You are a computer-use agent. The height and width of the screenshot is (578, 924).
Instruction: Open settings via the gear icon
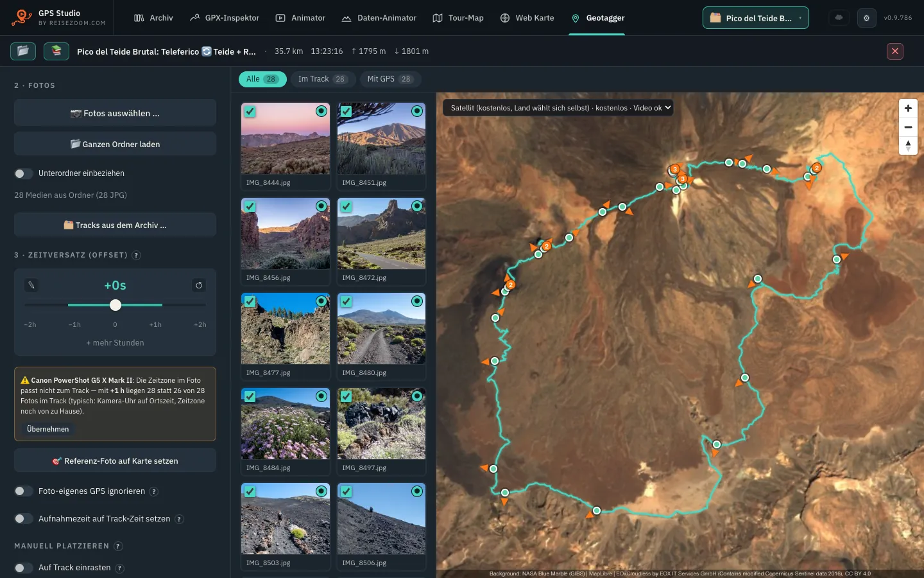[866, 18]
